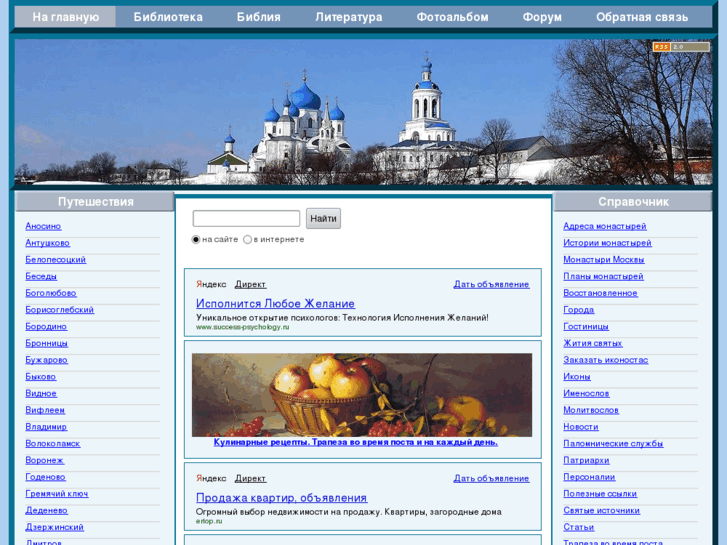Click Дать объявление in first ad block

[x=491, y=284]
